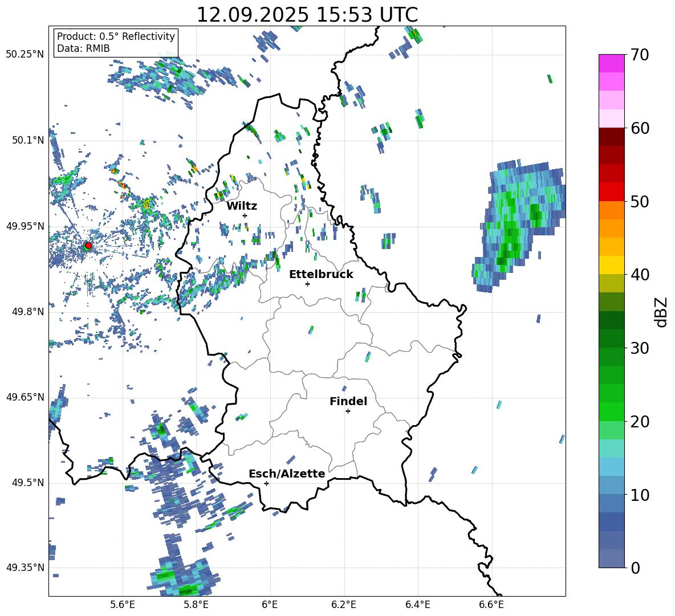The image size is (675, 616).
Task: Click the 50 label on the colorbar
Action: [640, 201]
